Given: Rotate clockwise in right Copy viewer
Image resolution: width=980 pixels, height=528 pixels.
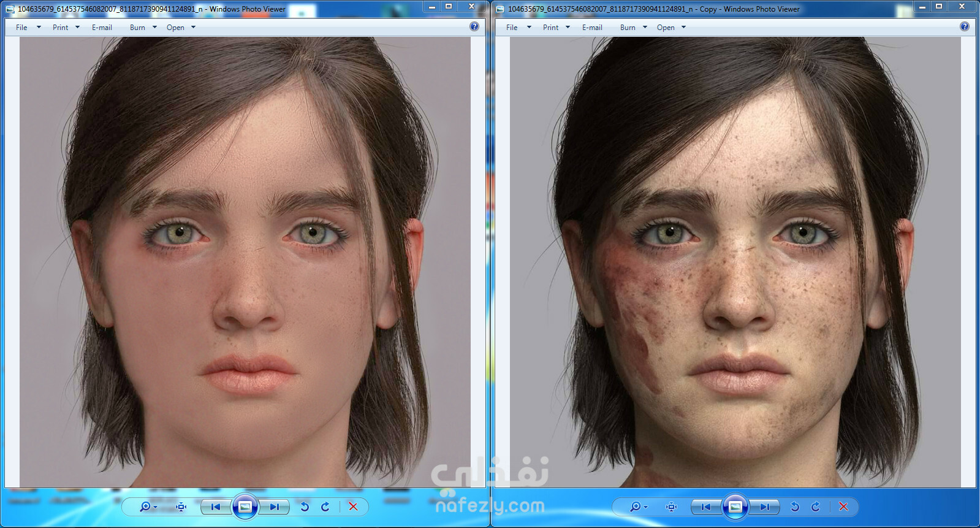Looking at the screenshot, I should point(816,507).
